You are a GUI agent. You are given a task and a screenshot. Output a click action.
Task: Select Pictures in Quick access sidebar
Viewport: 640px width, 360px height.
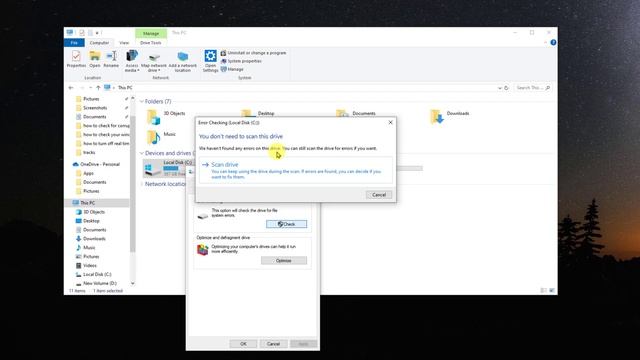click(x=91, y=99)
